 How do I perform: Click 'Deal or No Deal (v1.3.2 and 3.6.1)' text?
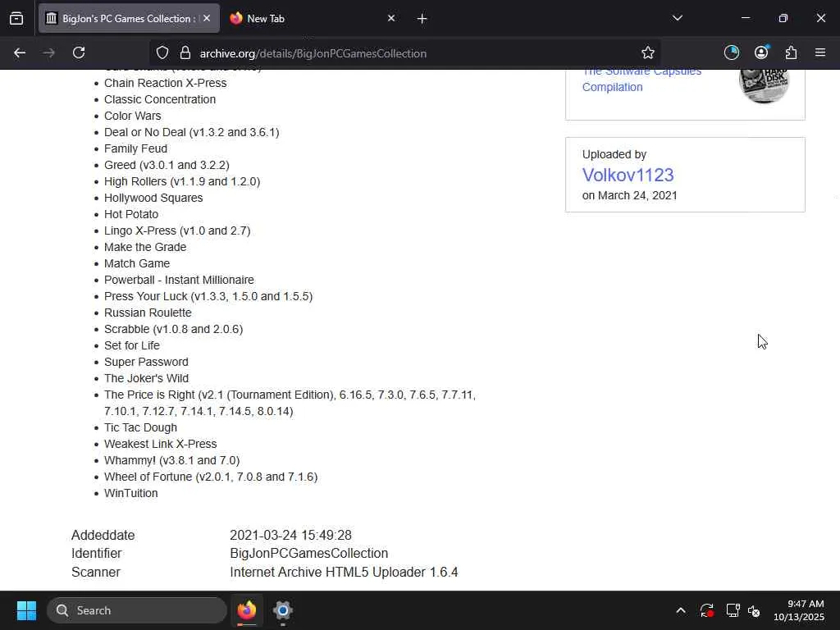click(x=191, y=132)
